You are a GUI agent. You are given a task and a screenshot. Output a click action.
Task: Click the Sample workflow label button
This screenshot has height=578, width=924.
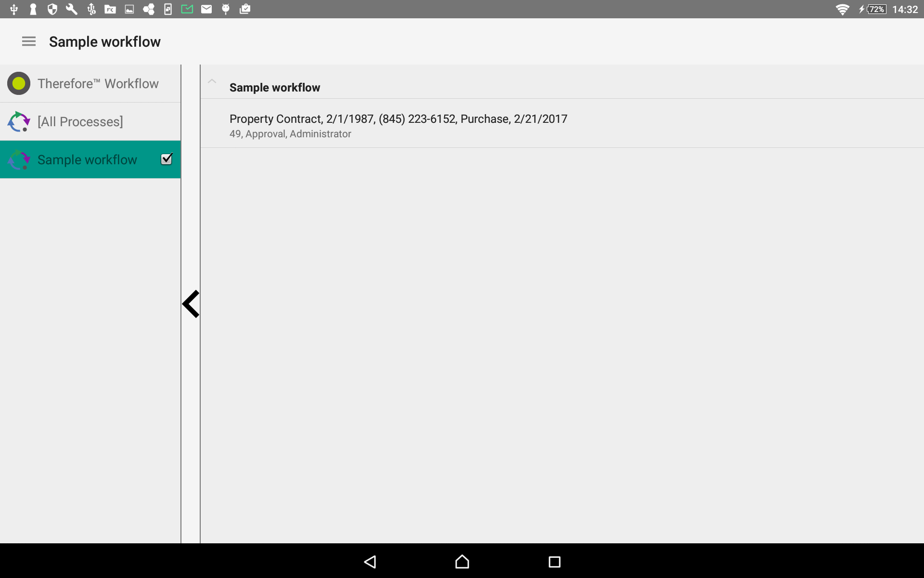click(87, 159)
